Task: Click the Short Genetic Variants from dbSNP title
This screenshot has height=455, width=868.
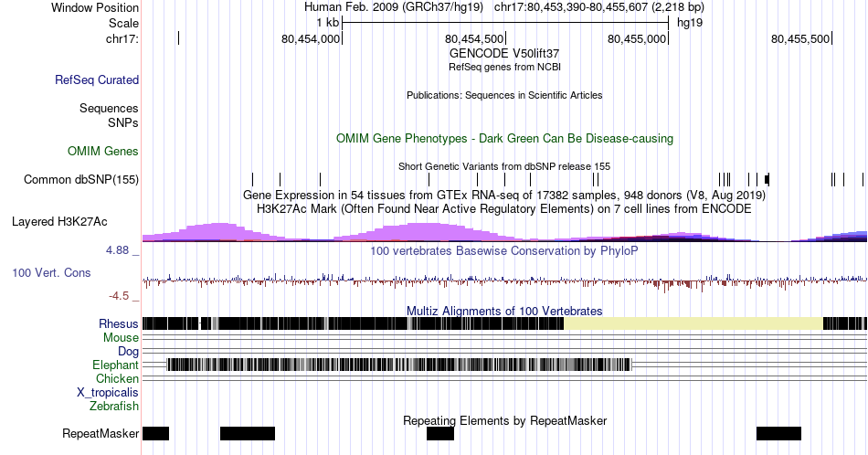Action: (504, 166)
